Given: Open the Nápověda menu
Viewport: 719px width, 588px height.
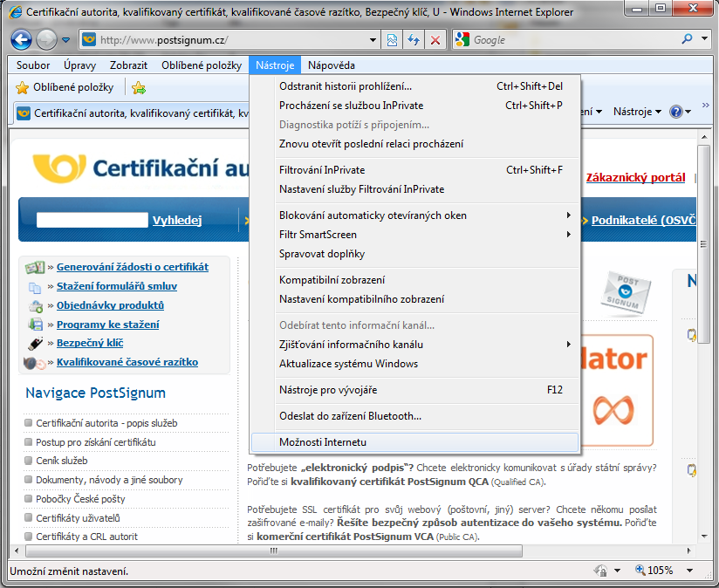Looking at the screenshot, I should tap(331, 65).
